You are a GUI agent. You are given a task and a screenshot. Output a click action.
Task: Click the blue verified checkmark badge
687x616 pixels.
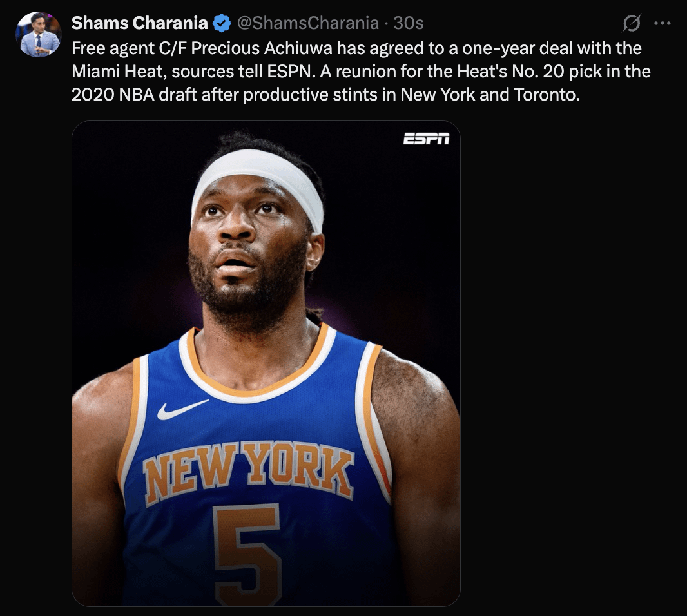[x=222, y=22]
